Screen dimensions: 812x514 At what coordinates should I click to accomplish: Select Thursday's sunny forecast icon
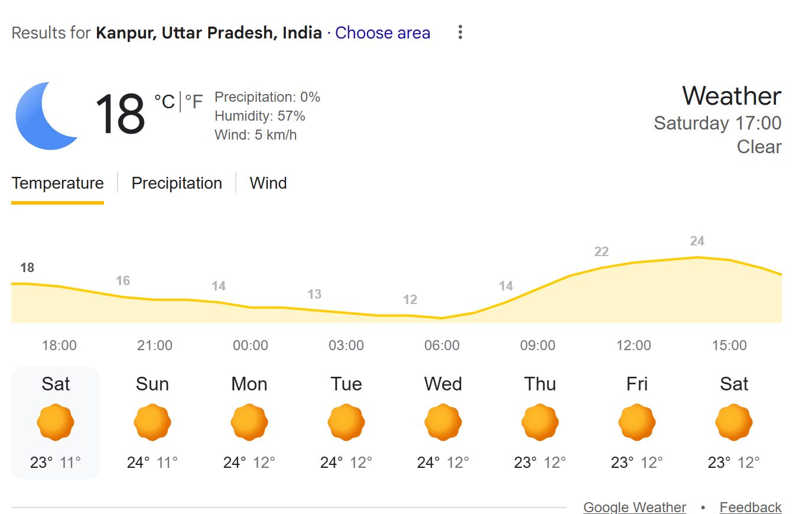540,422
